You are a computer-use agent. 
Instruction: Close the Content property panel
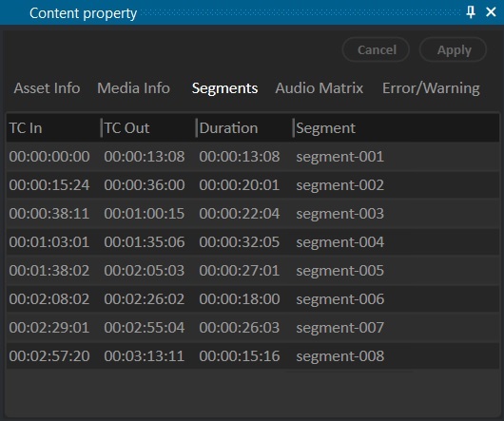[x=491, y=12]
